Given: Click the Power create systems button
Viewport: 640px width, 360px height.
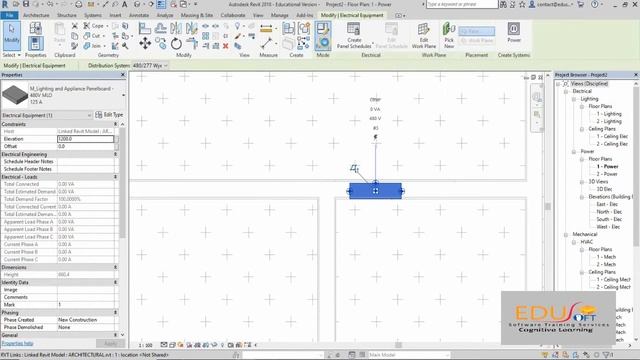Looking at the screenshot, I should [x=514, y=33].
